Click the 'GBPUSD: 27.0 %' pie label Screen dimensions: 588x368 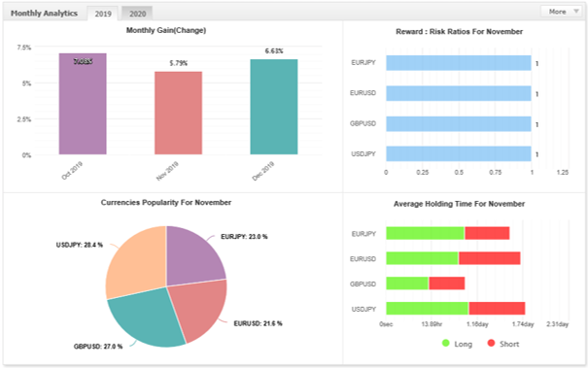98,347
